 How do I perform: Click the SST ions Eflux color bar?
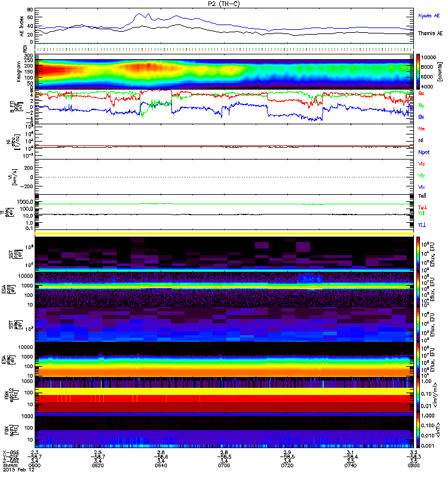point(418,255)
